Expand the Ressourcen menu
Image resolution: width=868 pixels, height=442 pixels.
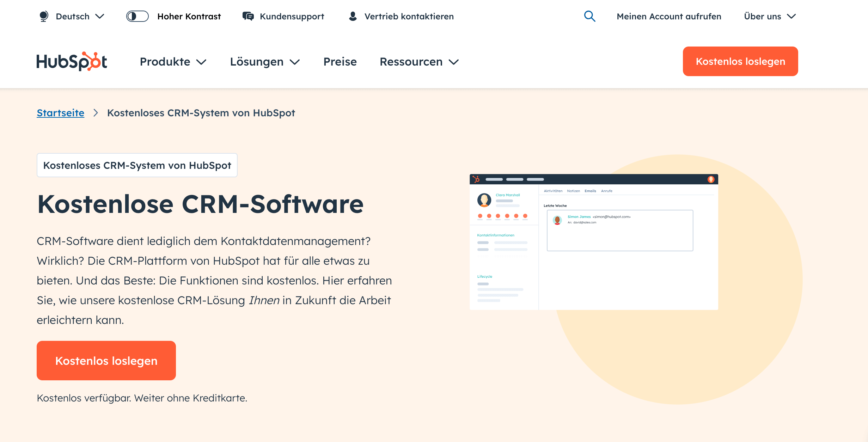click(x=419, y=62)
